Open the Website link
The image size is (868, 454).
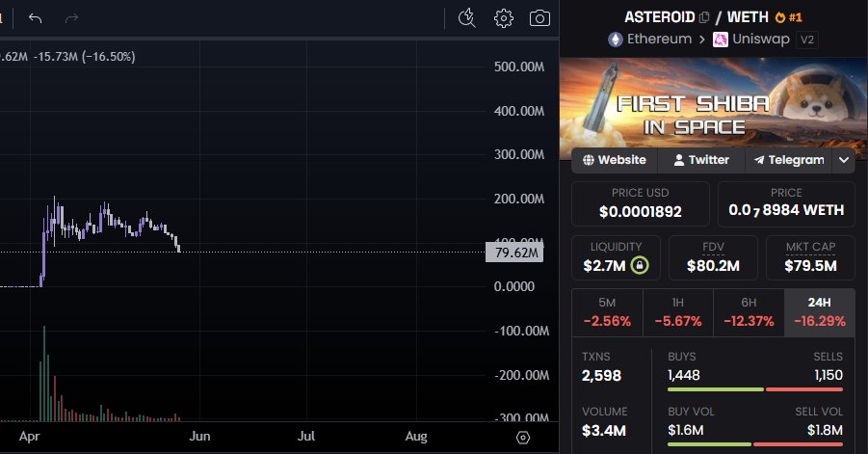615,160
